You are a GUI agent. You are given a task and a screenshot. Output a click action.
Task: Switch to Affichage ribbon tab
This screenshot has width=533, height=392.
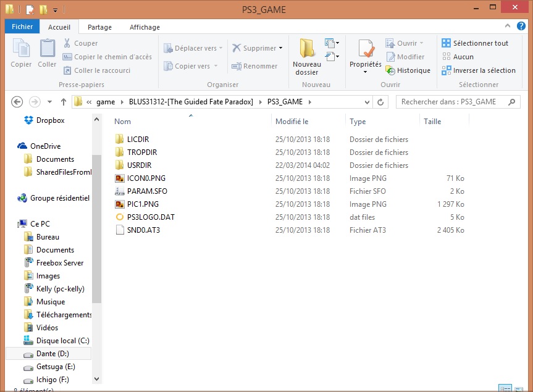tap(145, 27)
